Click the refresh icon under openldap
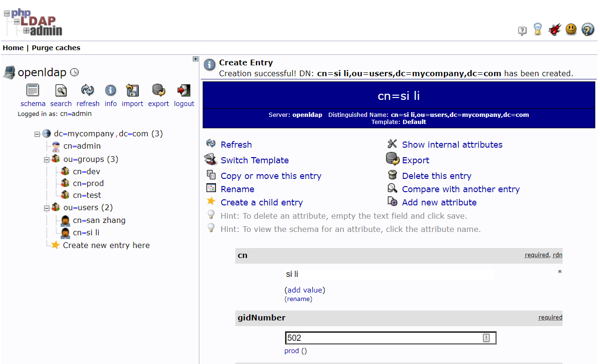 point(87,90)
